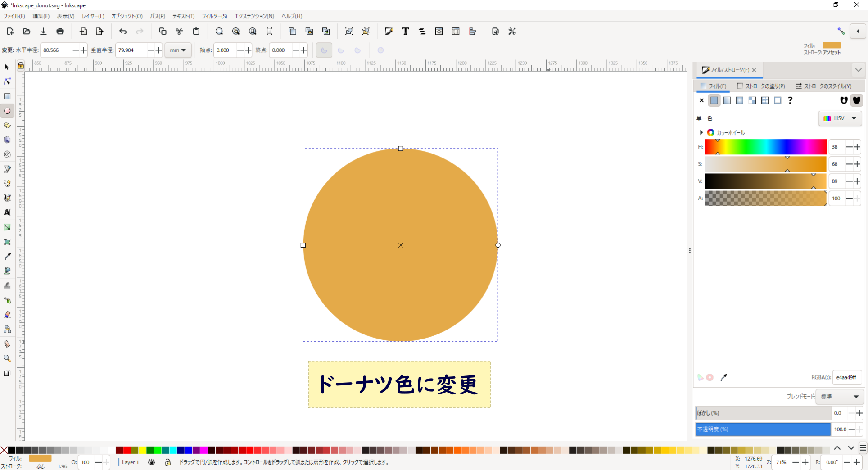Select the Dropper color picker tool
868x470 pixels.
[7, 257]
